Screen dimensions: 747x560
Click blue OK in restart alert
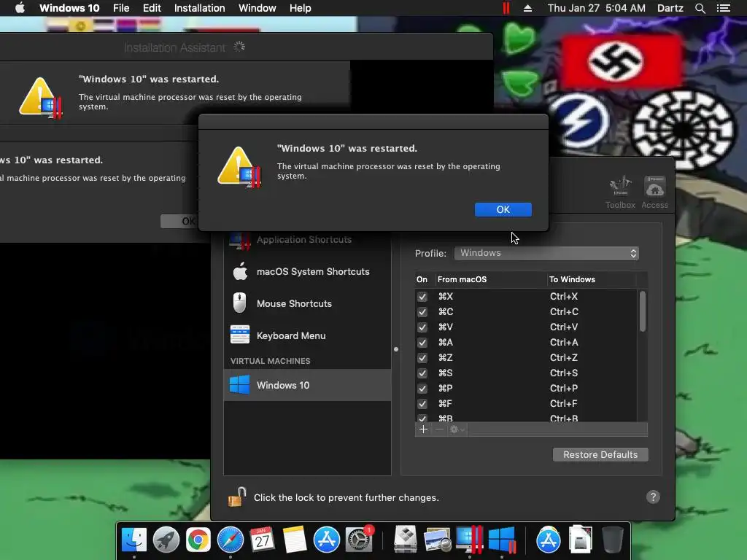(x=503, y=209)
